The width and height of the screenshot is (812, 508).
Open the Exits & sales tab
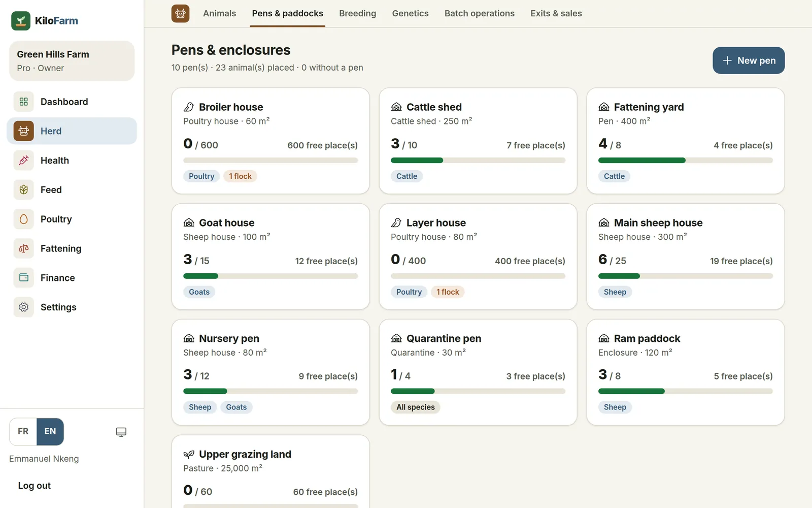pos(556,14)
